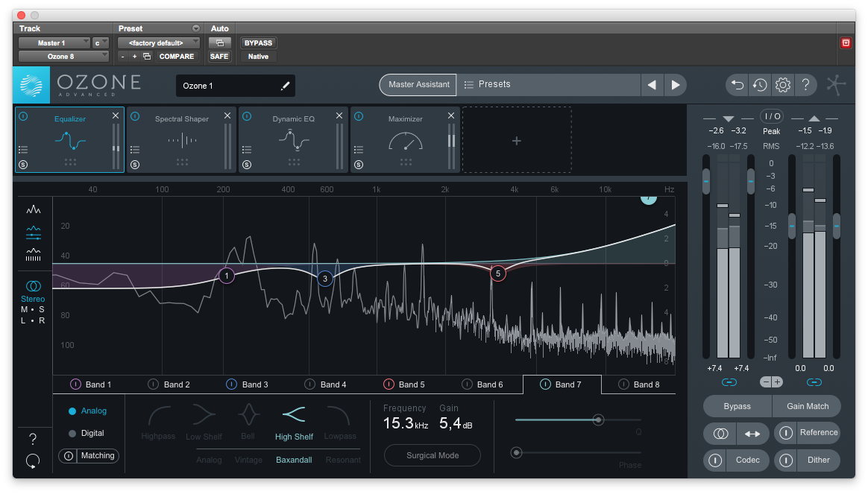The width and height of the screenshot is (868, 494).
Task: Click spectrum view icon in EQ sidebar
Action: (x=34, y=209)
